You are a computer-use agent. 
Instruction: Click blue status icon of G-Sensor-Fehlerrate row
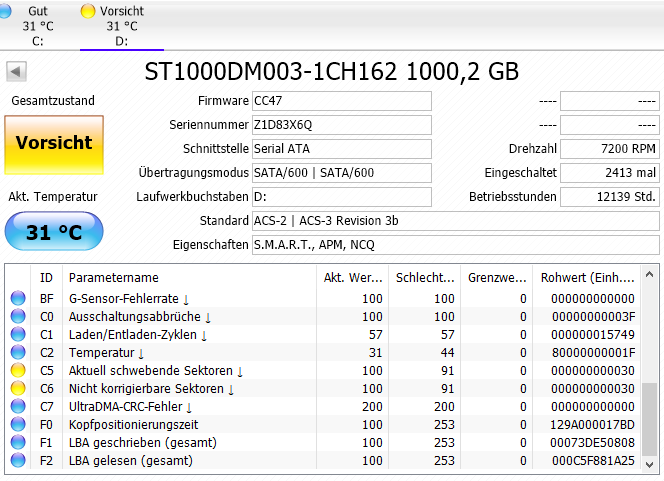(18, 299)
